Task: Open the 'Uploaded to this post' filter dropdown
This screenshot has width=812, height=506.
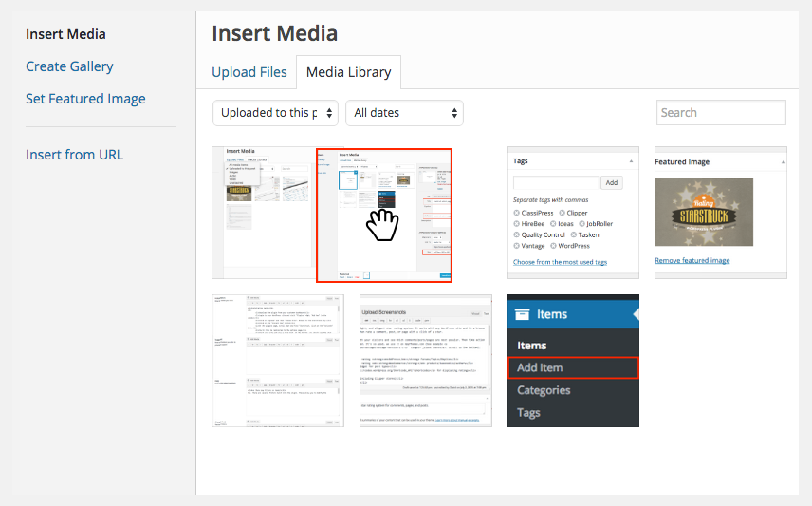Action: click(275, 113)
